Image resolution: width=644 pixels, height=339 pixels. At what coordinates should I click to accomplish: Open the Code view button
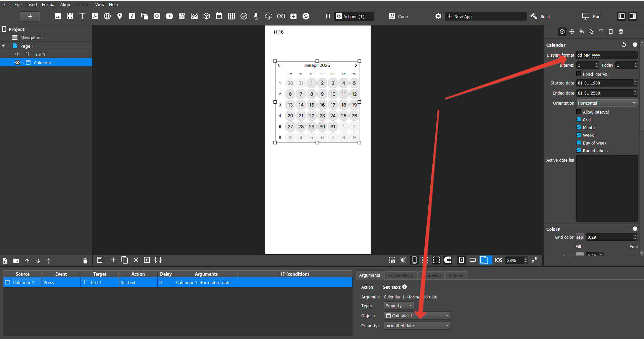(398, 16)
